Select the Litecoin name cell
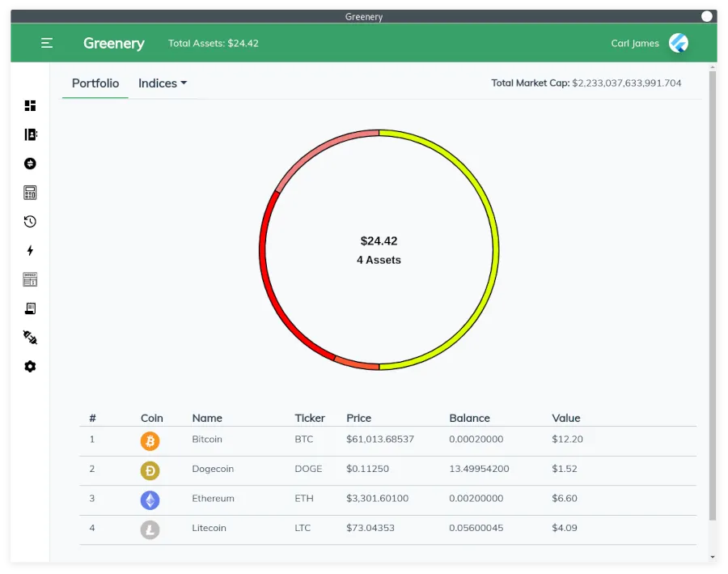This screenshot has width=728, height=574. pos(209,528)
